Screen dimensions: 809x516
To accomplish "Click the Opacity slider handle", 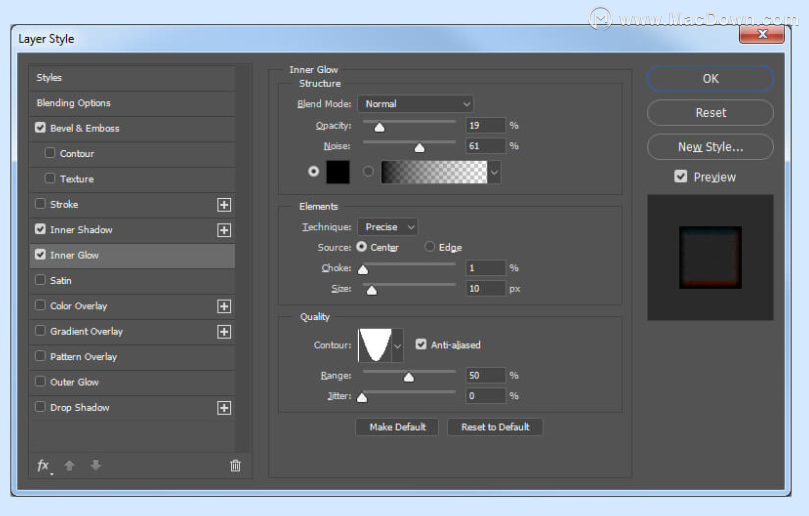I will coord(379,127).
